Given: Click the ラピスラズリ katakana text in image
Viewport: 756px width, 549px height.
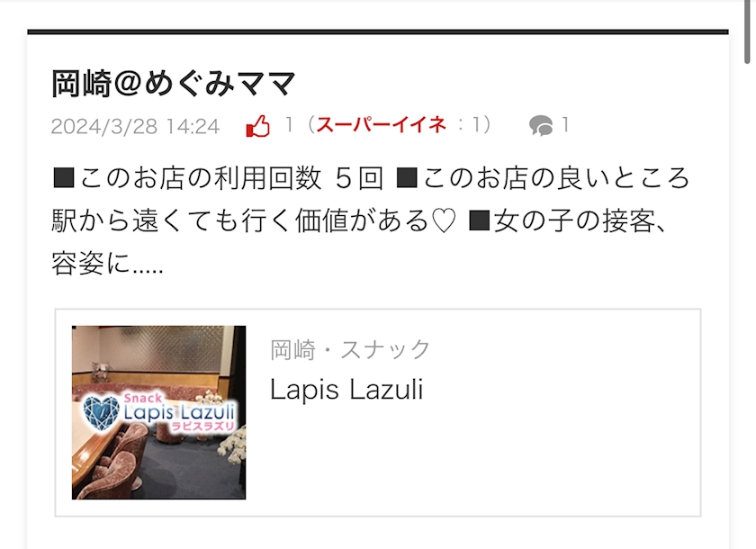Looking at the screenshot, I should pos(203,426).
